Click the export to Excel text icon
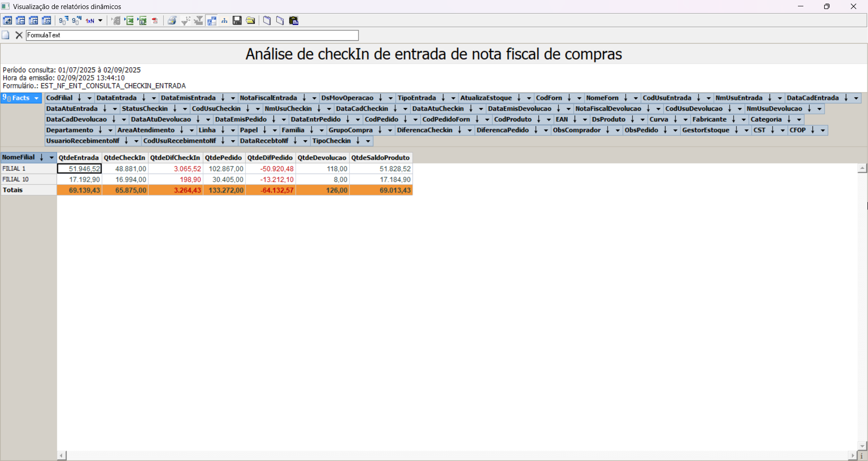The width and height of the screenshot is (868, 461). (143, 20)
